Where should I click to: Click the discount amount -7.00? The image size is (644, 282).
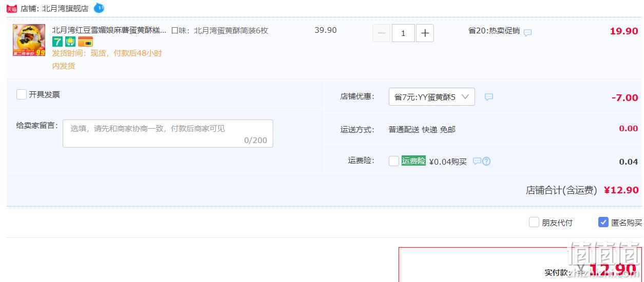click(x=625, y=97)
